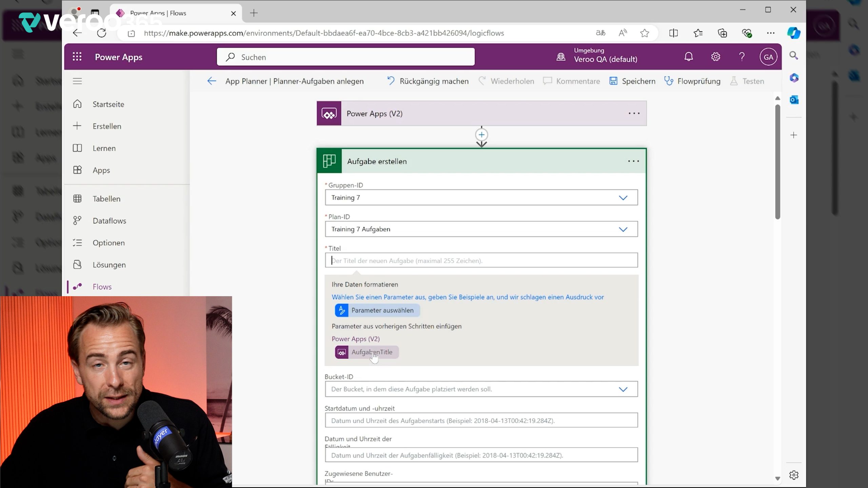Viewport: 868px width, 488px height.
Task: Open the Aufgabe erstellen ellipsis menu
Action: coord(633,161)
